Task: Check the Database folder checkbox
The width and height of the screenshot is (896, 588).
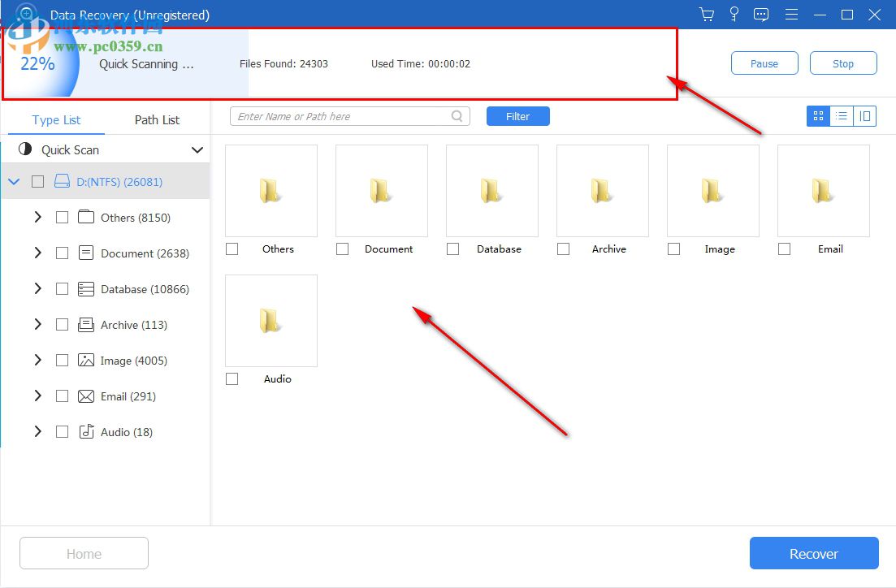Action: 452,249
